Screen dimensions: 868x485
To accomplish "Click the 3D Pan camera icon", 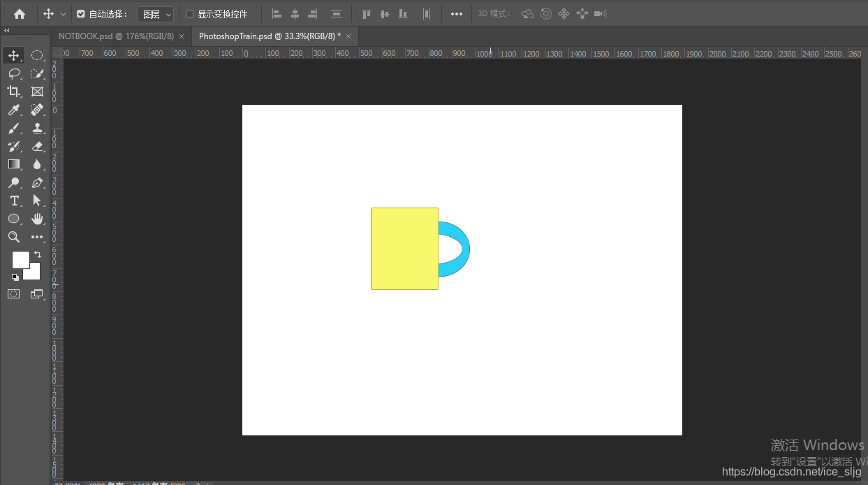I will pyautogui.click(x=564, y=13).
